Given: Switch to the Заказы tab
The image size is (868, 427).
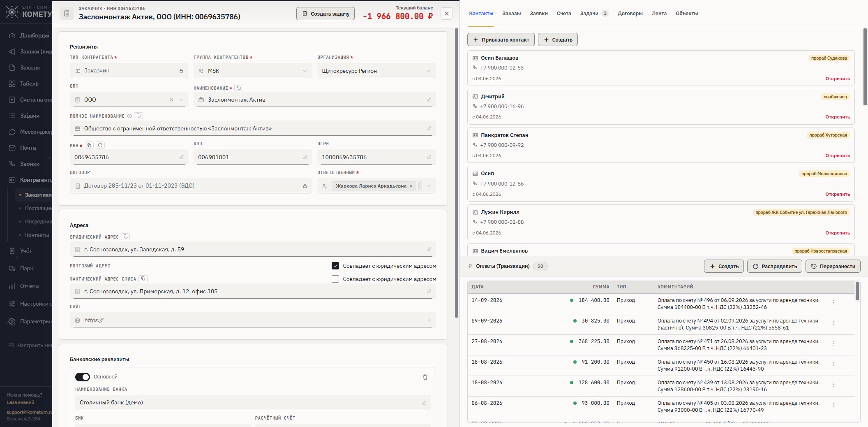Looking at the screenshot, I should [511, 14].
